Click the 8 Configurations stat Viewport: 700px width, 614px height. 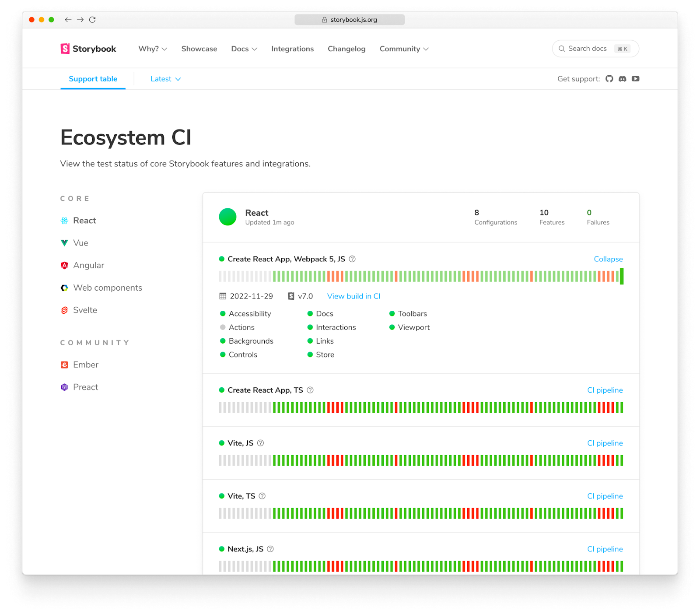(x=496, y=217)
